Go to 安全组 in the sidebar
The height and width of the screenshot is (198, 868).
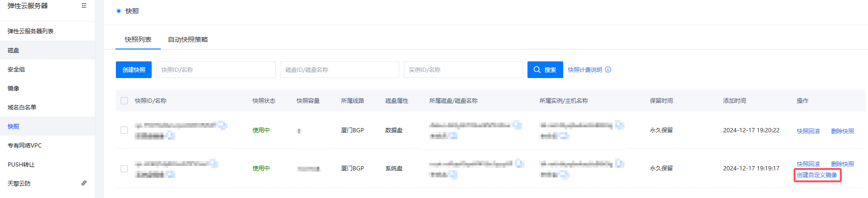pos(16,69)
